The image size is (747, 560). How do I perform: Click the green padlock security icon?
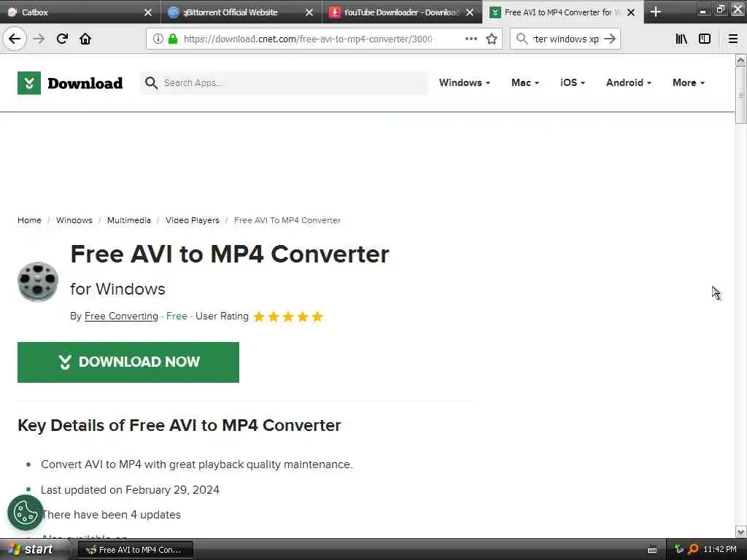173,39
